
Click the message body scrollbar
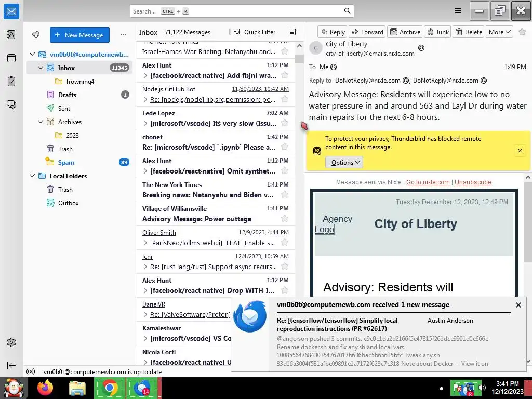point(528,222)
